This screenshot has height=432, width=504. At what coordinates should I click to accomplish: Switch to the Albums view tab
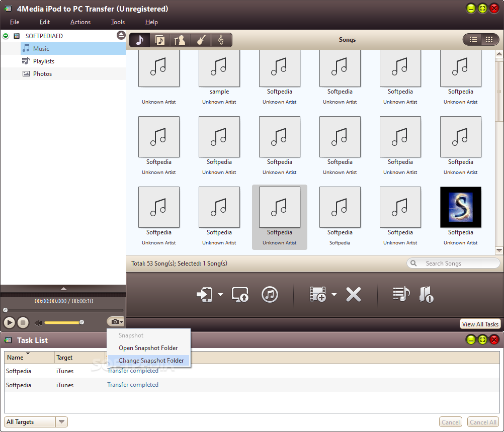[x=160, y=40]
